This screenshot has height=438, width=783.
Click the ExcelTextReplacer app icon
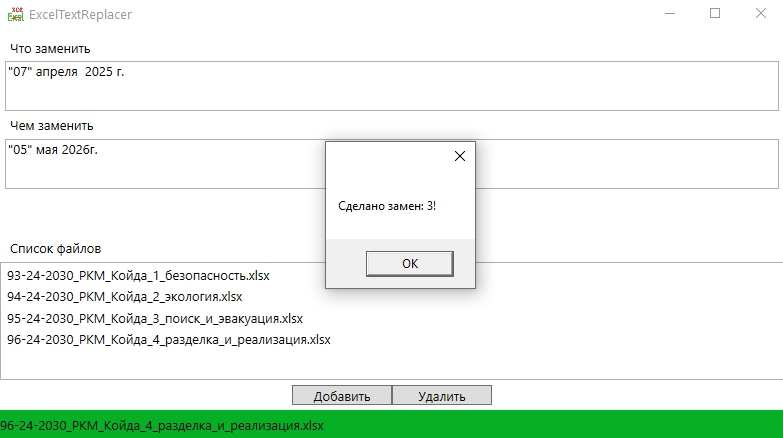[x=15, y=14]
